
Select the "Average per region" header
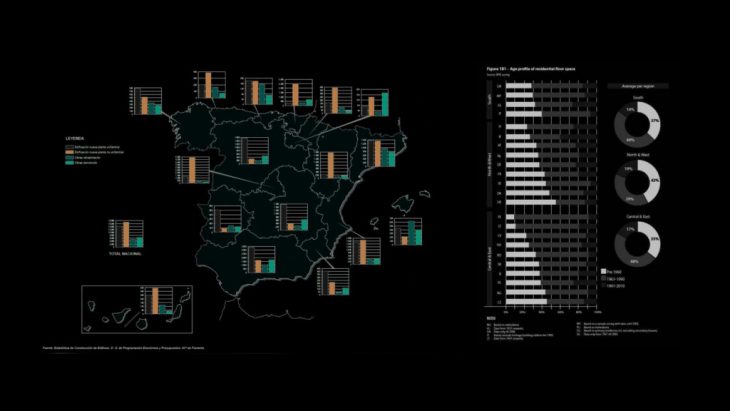[x=638, y=87]
